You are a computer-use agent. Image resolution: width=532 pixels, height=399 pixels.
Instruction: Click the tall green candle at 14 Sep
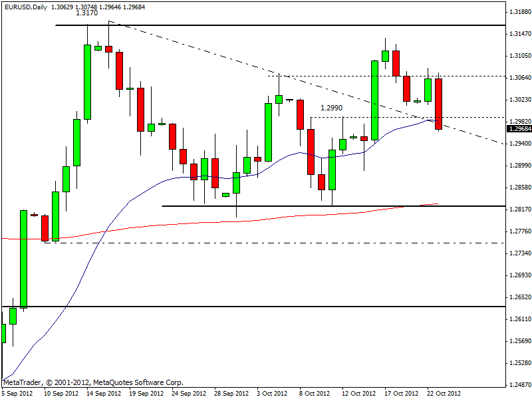click(x=87, y=82)
